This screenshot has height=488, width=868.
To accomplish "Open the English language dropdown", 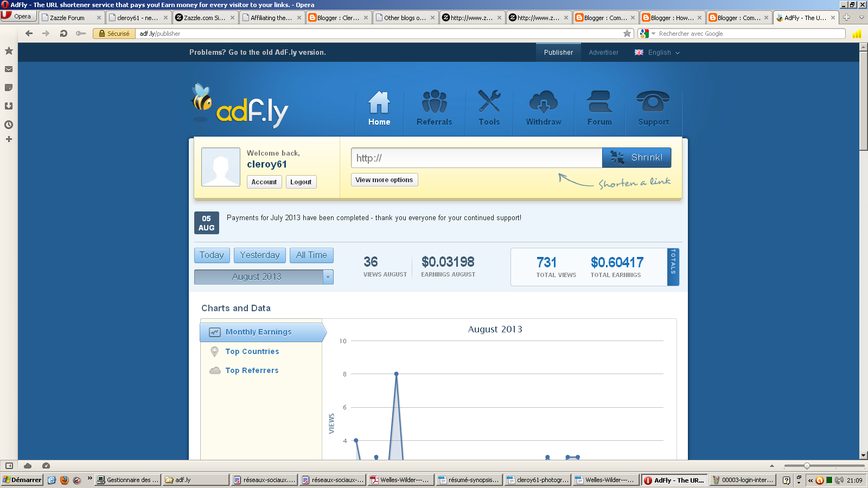I will tap(658, 53).
